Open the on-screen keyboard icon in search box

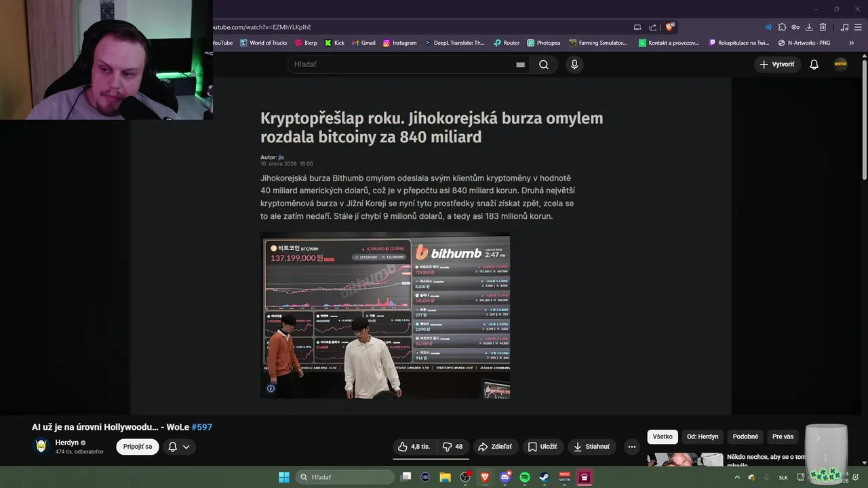coord(520,64)
